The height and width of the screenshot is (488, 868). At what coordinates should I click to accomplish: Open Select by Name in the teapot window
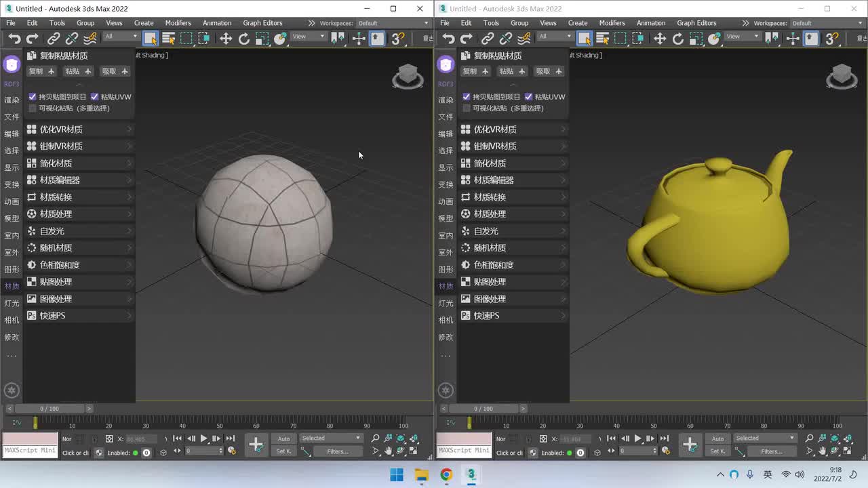[x=602, y=39]
